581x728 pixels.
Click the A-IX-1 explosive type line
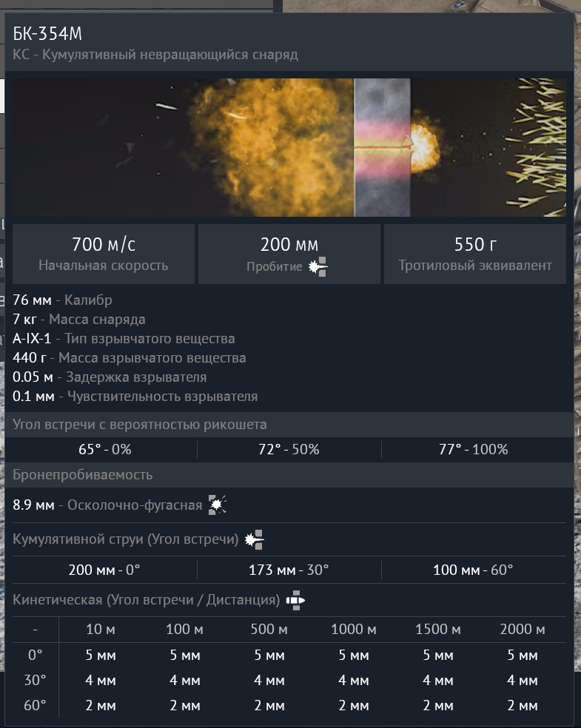point(124,339)
